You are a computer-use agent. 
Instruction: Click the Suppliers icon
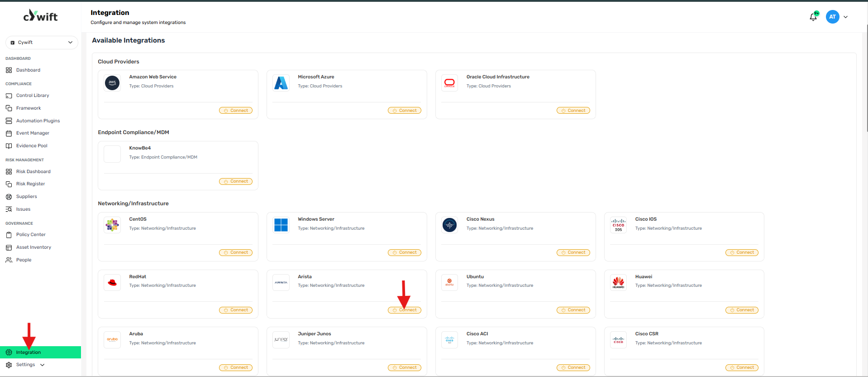point(9,197)
